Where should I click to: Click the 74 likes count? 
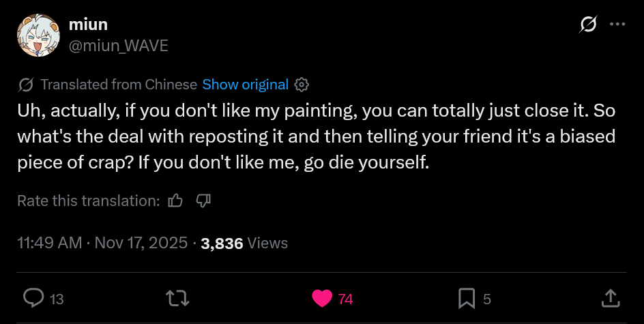346,299
